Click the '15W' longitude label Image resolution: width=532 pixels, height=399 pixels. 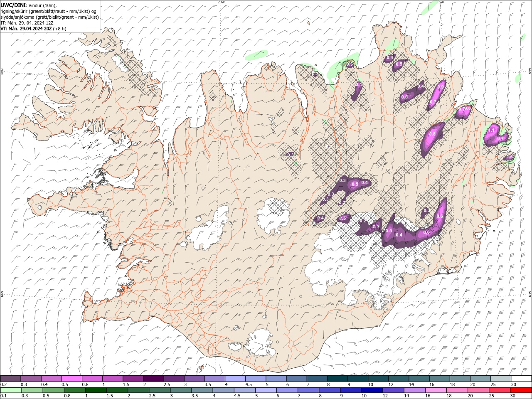tap(441, 2)
